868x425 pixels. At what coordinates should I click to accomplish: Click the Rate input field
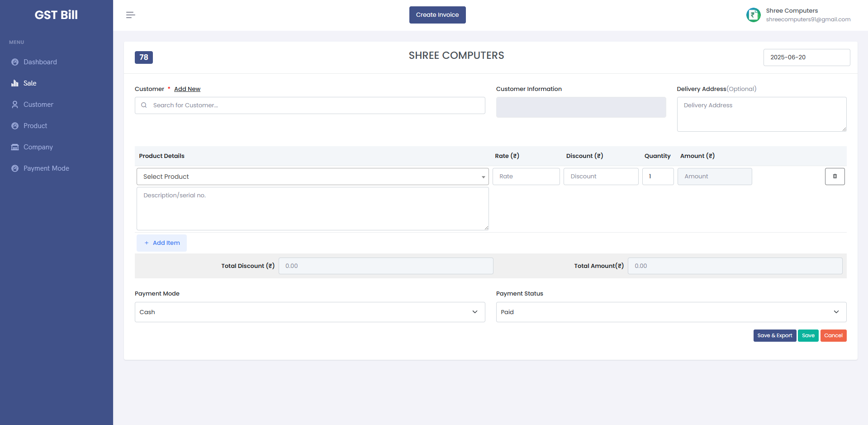(x=526, y=177)
